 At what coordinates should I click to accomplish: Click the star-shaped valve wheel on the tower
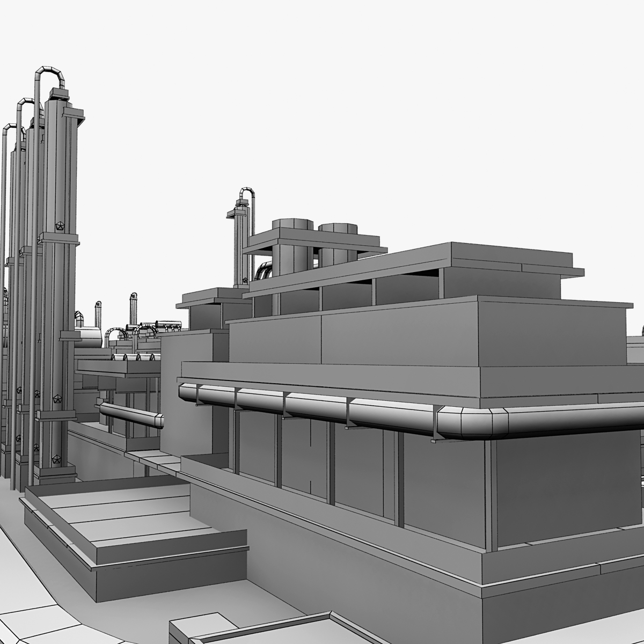point(60,226)
